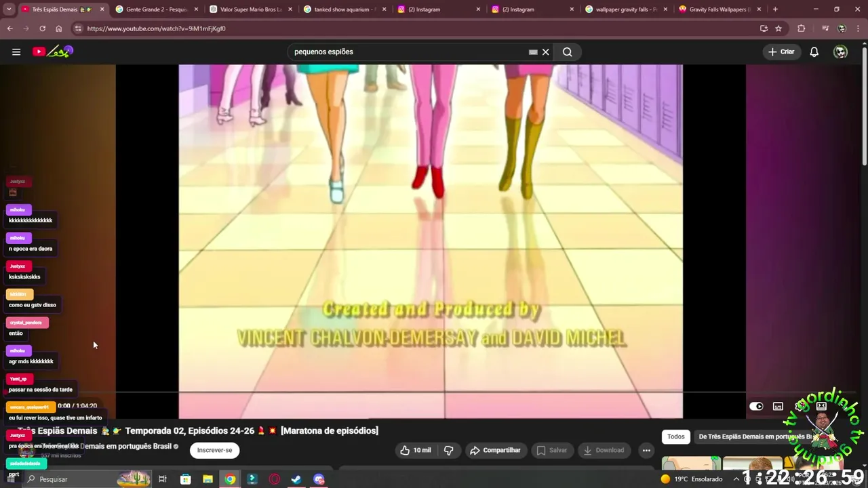Go back in browser history
This screenshot has height=488, width=868.
tap(10, 28)
